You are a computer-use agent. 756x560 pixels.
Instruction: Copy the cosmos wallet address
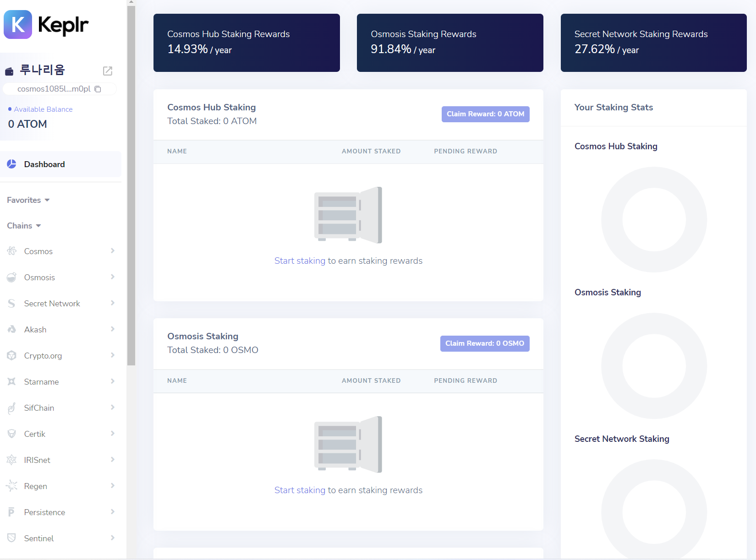click(98, 89)
